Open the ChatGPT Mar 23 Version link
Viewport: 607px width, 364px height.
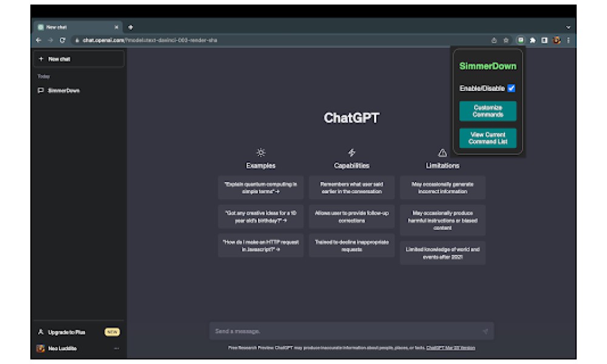click(x=450, y=348)
